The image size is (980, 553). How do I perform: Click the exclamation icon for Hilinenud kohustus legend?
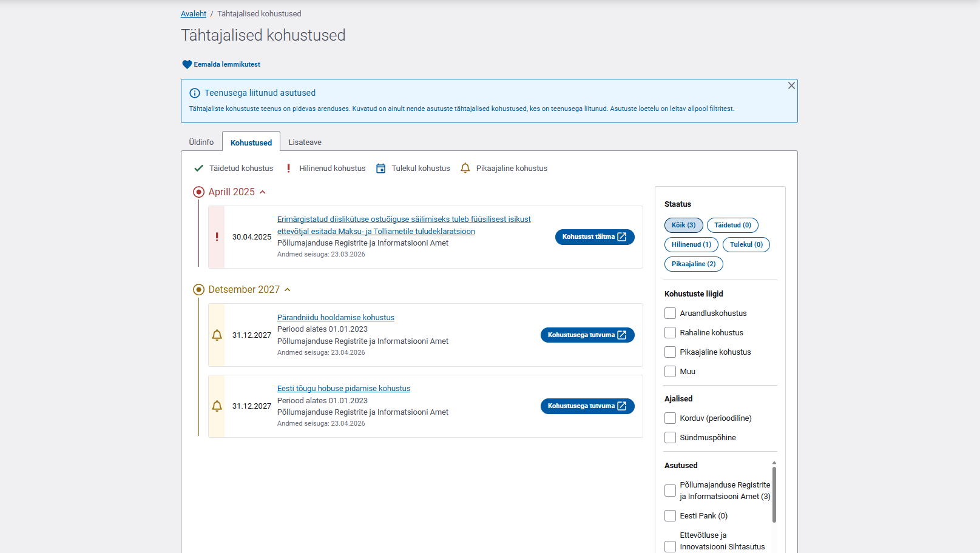288,168
